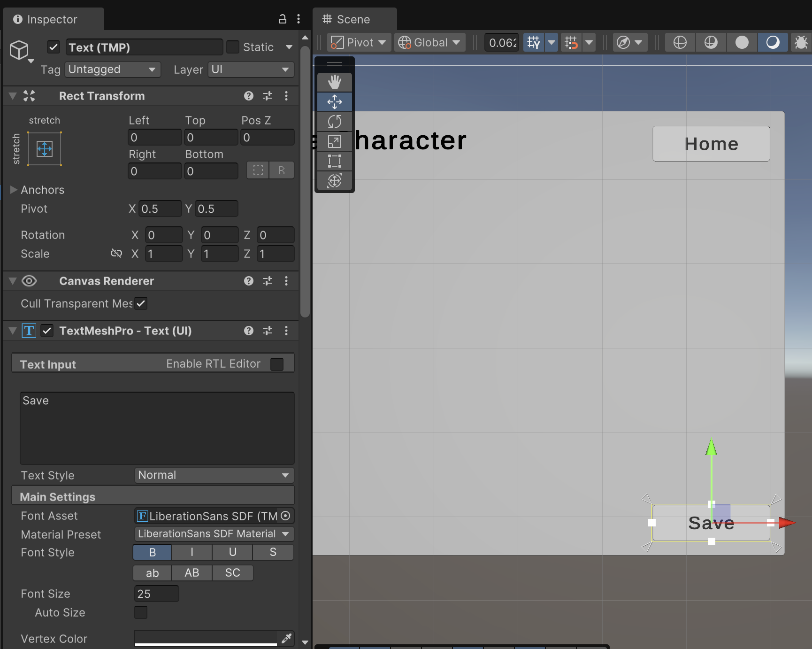Click the vertex color eyedropper
This screenshot has width=812, height=649.
(x=286, y=638)
